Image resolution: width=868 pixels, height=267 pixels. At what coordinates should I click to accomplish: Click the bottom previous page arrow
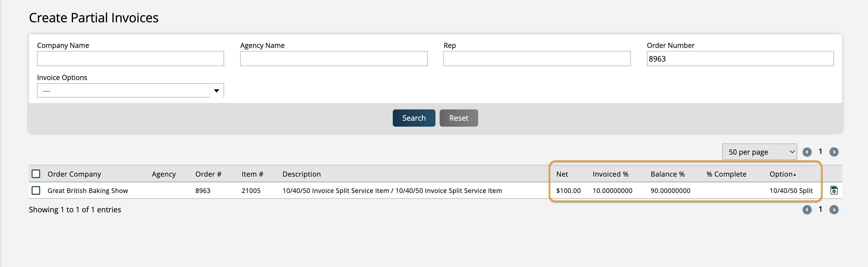[x=807, y=210]
